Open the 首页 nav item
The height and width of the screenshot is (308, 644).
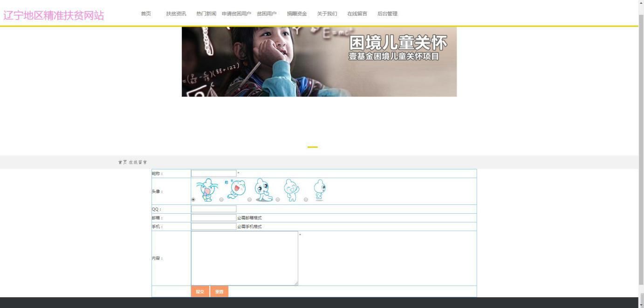pos(146,14)
